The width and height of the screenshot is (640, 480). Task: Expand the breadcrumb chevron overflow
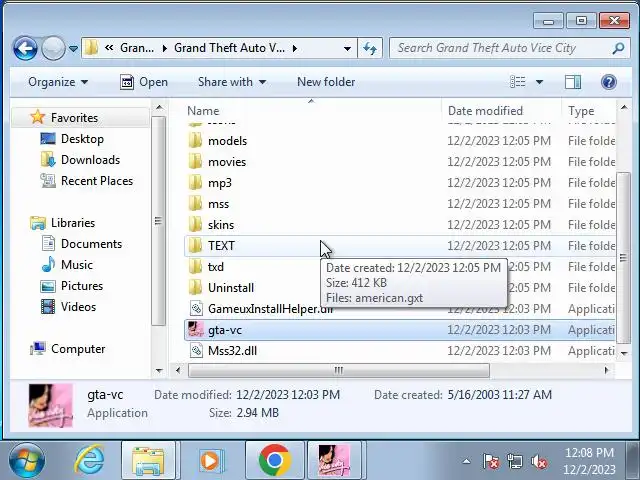pos(109,48)
